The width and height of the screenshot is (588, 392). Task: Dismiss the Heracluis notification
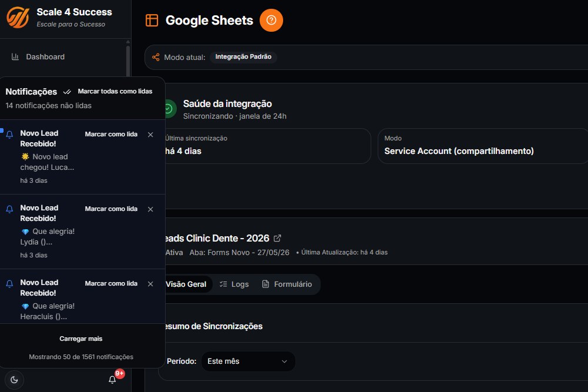150,284
